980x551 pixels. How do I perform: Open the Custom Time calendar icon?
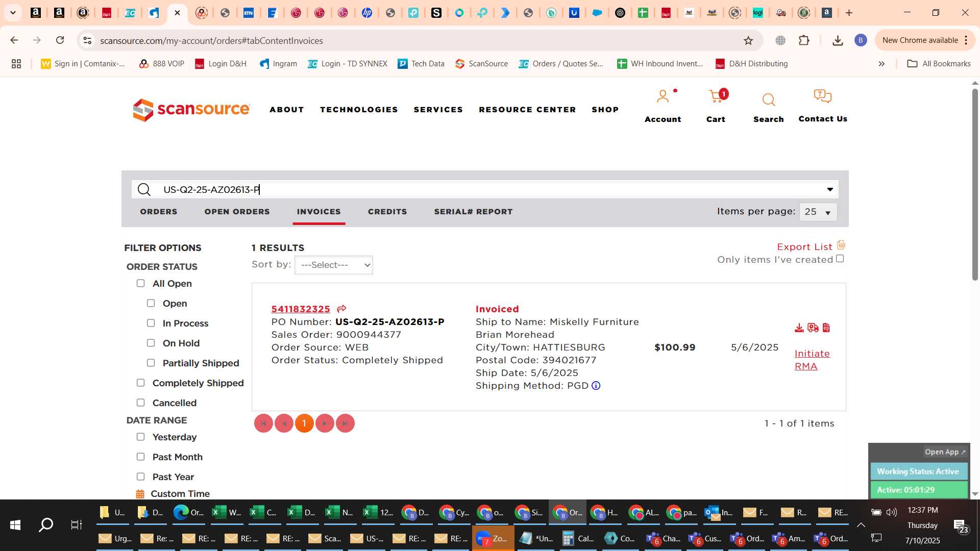tap(140, 494)
